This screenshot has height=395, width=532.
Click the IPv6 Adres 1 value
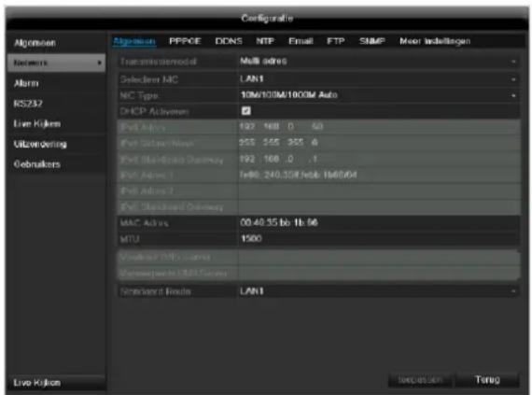(299, 175)
